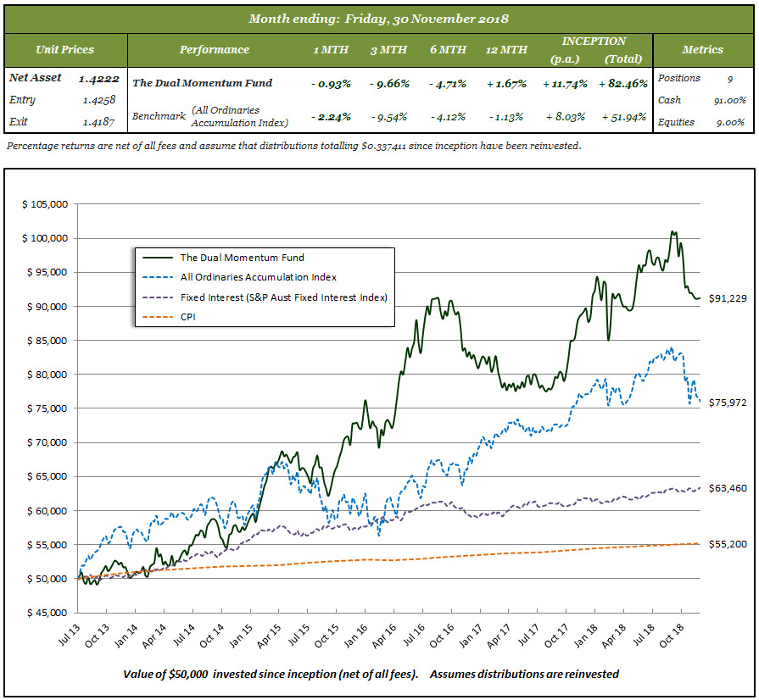
Task: Click the benchmark 1 MTH value -2.24%
Action: [x=332, y=117]
